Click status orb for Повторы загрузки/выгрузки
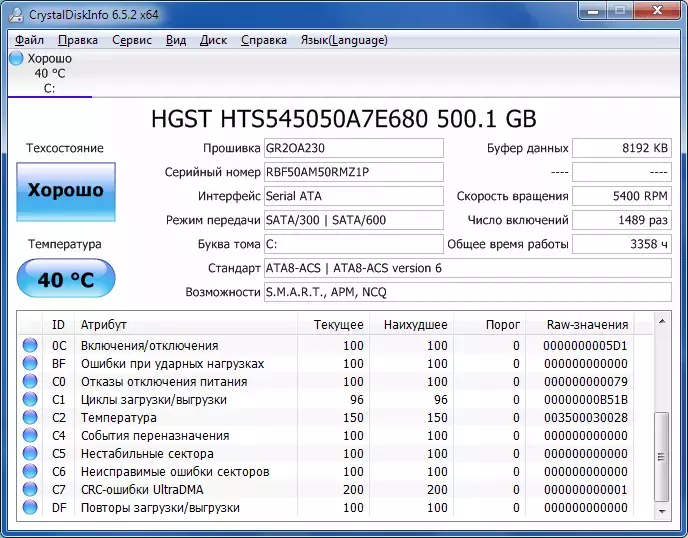688x538 pixels. tap(30, 507)
